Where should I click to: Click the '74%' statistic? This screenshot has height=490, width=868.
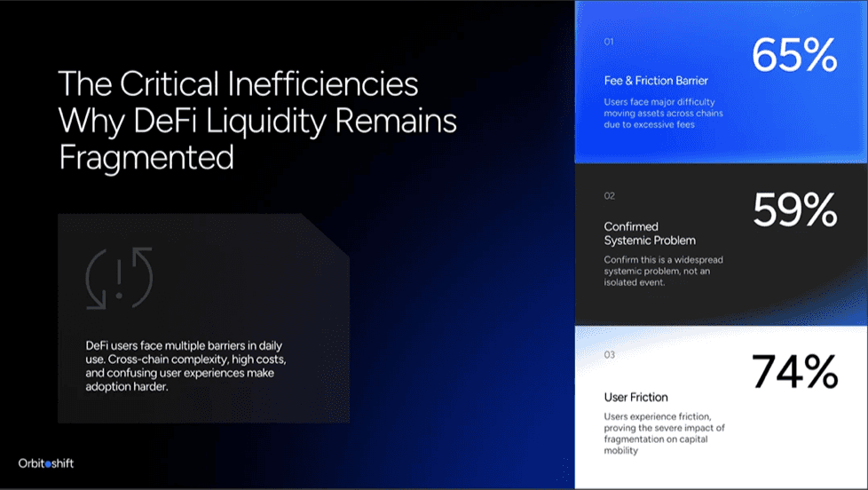(x=794, y=371)
